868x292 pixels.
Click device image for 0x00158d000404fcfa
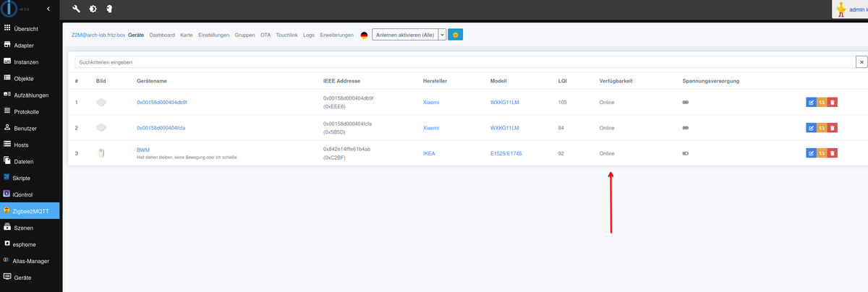tap(101, 128)
